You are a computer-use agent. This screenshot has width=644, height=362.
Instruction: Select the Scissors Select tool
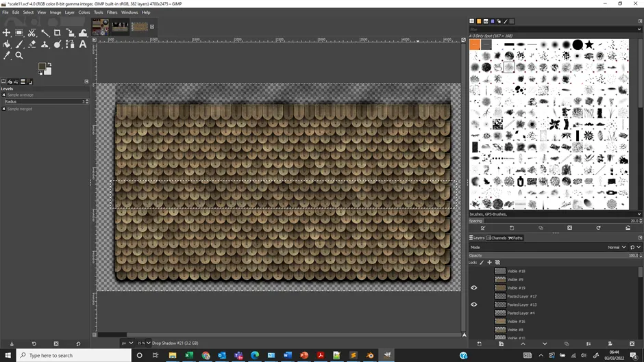coord(32,32)
